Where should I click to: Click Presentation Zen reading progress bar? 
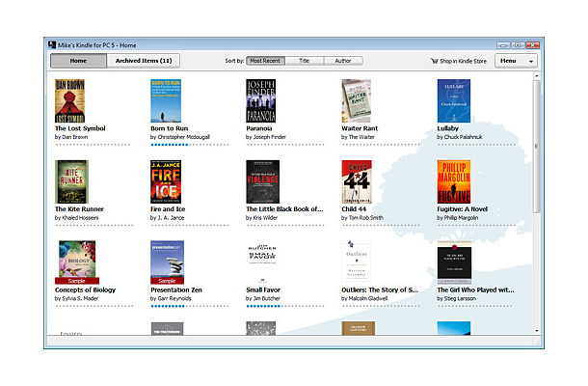pyautogui.click(x=189, y=306)
